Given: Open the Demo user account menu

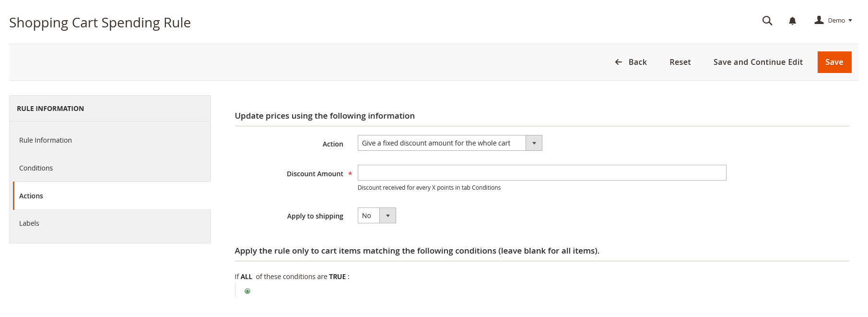Looking at the screenshot, I should (x=833, y=21).
